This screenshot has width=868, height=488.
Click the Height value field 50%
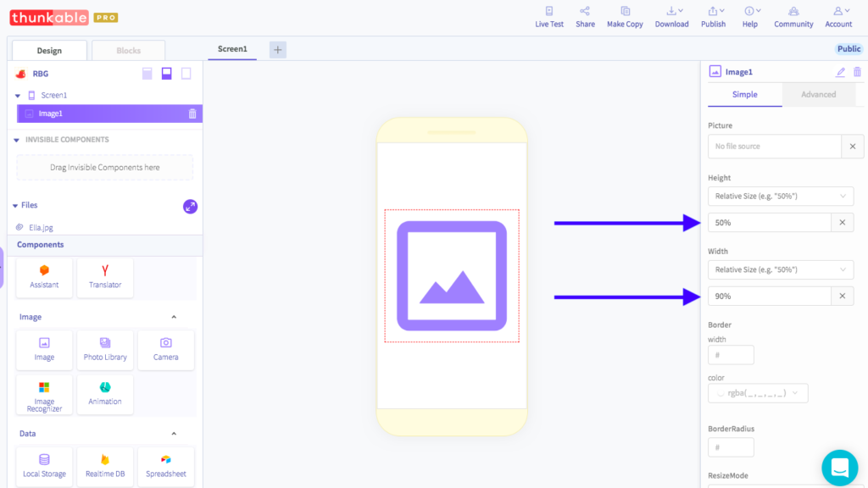pos(770,223)
